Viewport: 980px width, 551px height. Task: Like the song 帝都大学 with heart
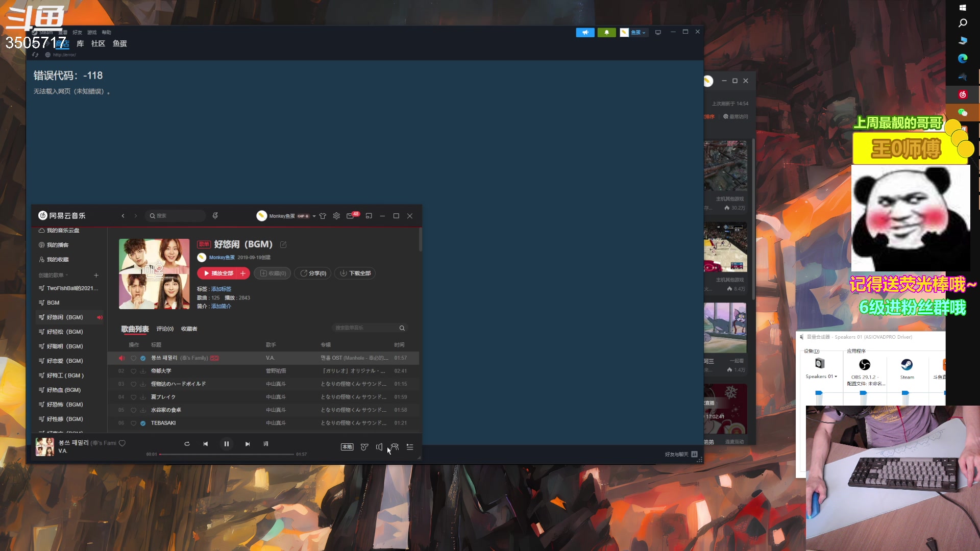pyautogui.click(x=133, y=371)
